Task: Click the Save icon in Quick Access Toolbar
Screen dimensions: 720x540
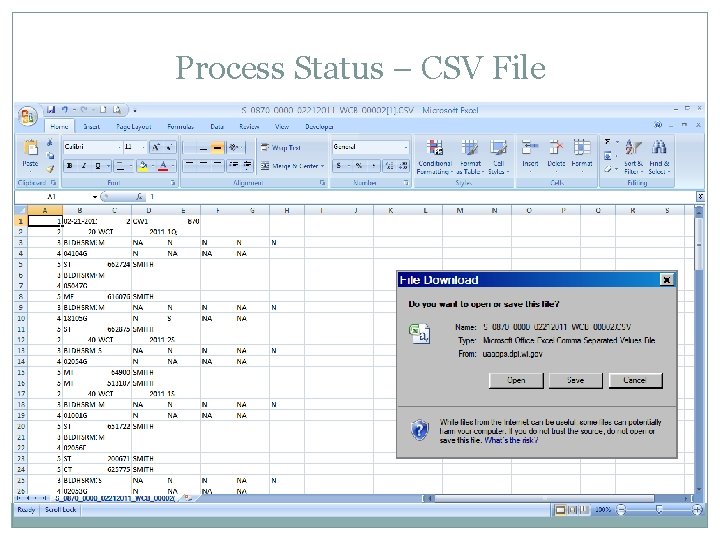Action: coord(51,110)
